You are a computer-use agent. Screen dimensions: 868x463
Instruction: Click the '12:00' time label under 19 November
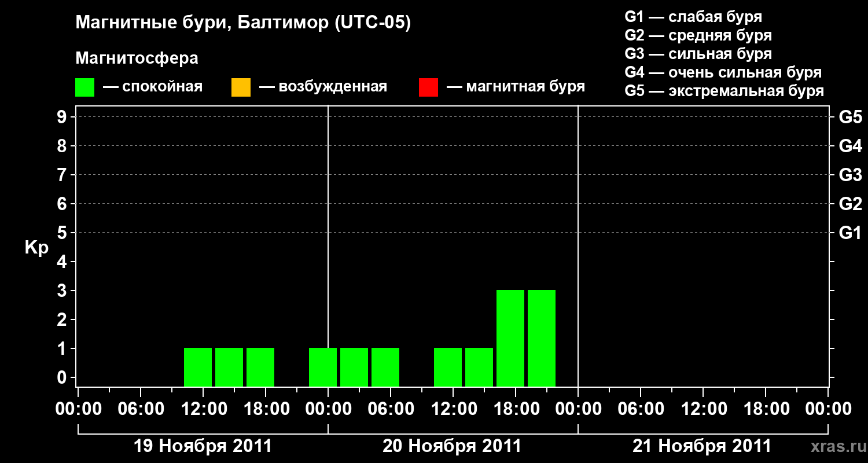click(x=204, y=409)
